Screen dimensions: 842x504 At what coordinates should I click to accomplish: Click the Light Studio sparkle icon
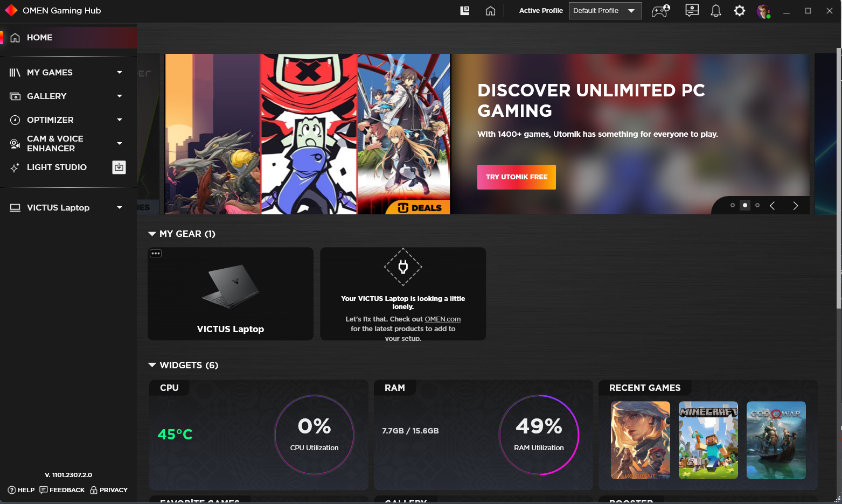pyautogui.click(x=15, y=167)
